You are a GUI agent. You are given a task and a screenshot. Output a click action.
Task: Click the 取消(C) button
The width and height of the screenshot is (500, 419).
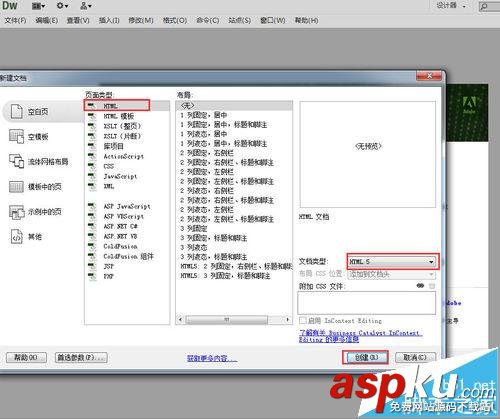(415, 358)
